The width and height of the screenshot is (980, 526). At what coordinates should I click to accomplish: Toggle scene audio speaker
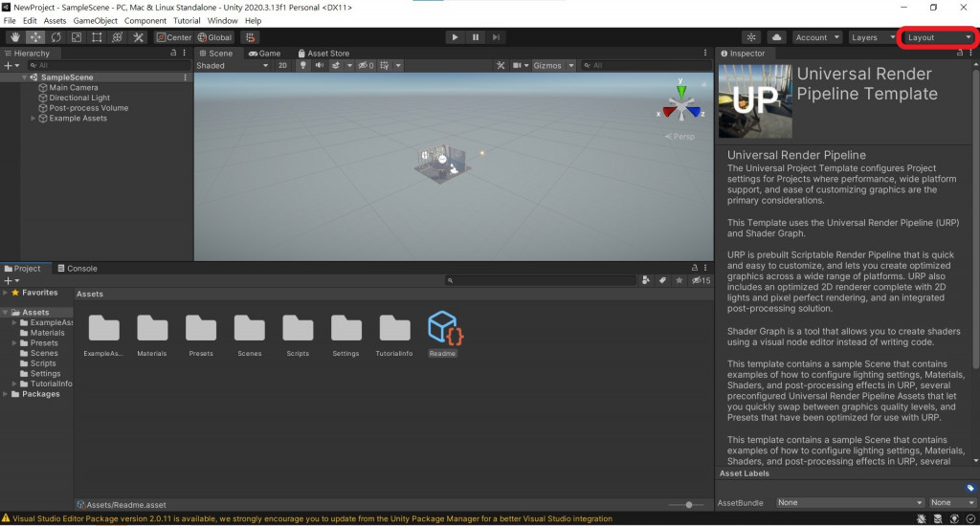pyautogui.click(x=320, y=66)
